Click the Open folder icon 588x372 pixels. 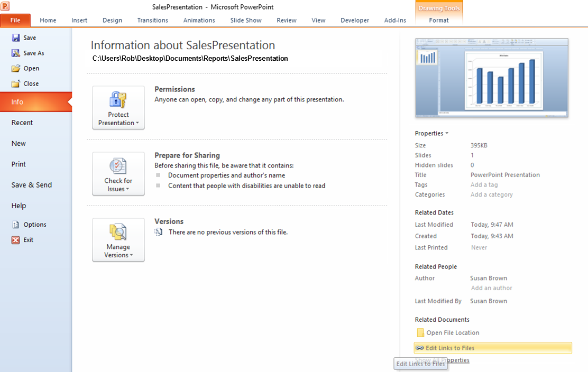15,68
